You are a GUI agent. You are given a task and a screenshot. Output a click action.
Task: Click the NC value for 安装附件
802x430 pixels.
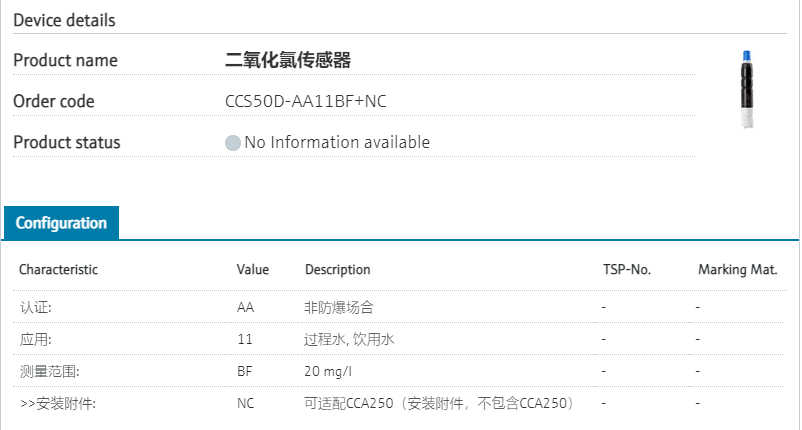pyautogui.click(x=246, y=404)
